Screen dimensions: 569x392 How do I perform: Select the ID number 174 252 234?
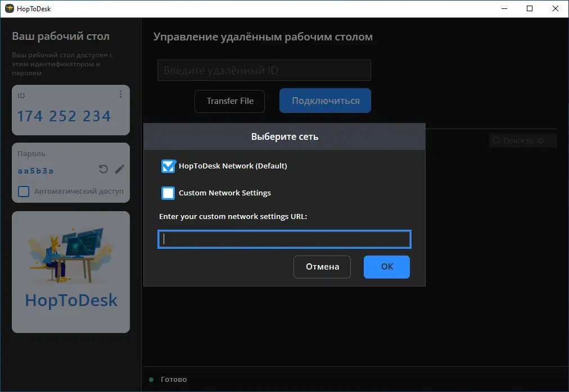64,116
